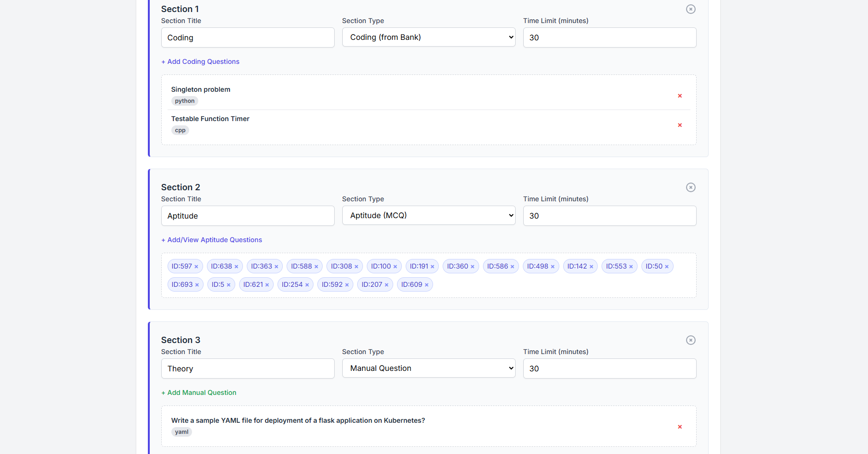Click the Add Coding Questions link
The width and height of the screenshot is (868, 454).
click(200, 61)
